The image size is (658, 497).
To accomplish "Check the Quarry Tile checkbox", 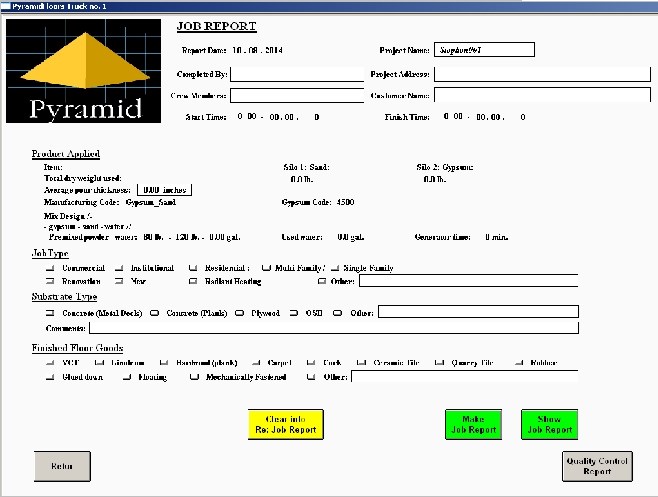I will pos(439,362).
